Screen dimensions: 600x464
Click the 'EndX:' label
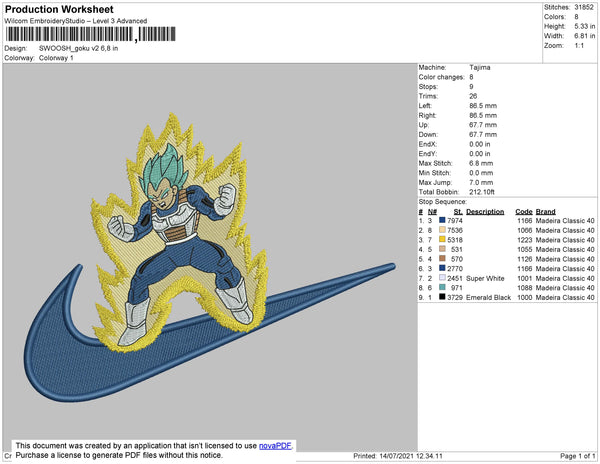(427, 144)
